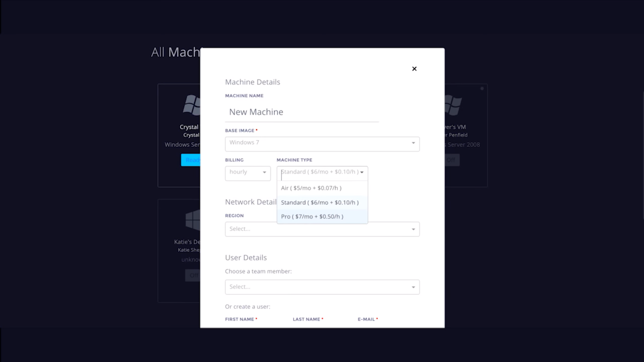Select the Air machine type option
This screenshot has height=362, width=644.
[311, 188]
